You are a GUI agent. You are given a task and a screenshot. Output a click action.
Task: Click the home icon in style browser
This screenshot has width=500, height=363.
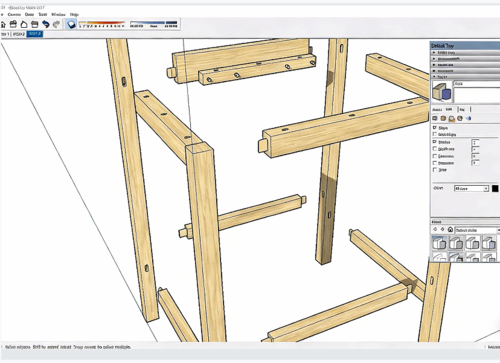450,230
